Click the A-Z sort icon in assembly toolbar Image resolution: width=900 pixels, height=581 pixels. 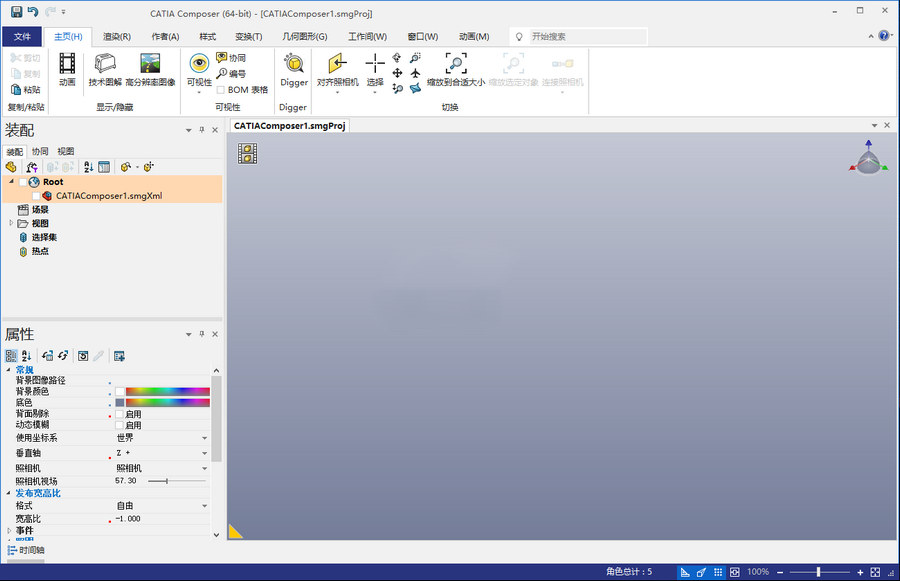[88, 166]
